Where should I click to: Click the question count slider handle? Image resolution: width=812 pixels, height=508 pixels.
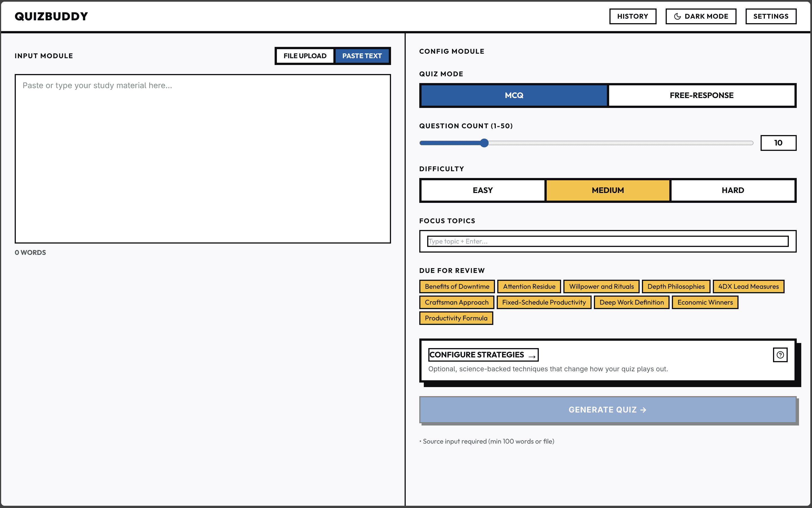(x=484, y=143)
